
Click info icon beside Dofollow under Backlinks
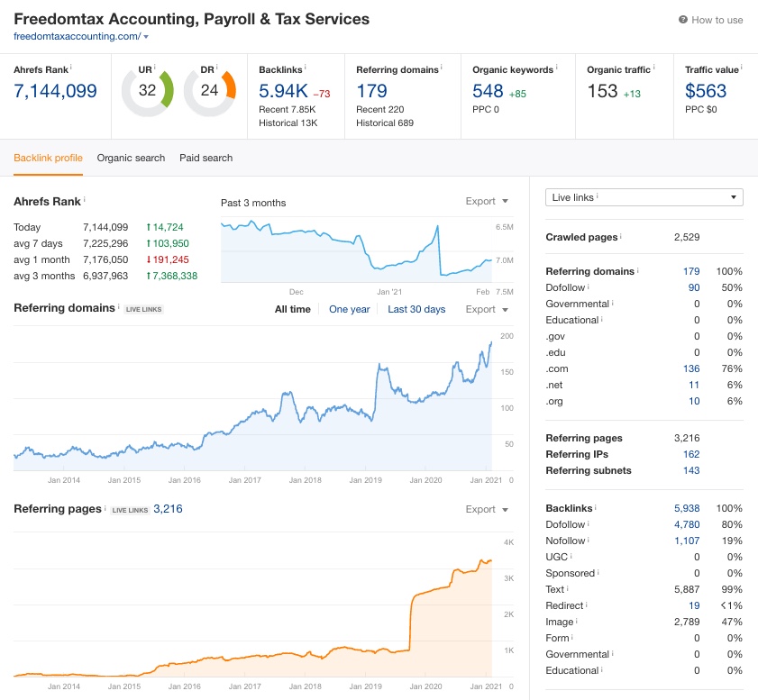pos(589,523)
